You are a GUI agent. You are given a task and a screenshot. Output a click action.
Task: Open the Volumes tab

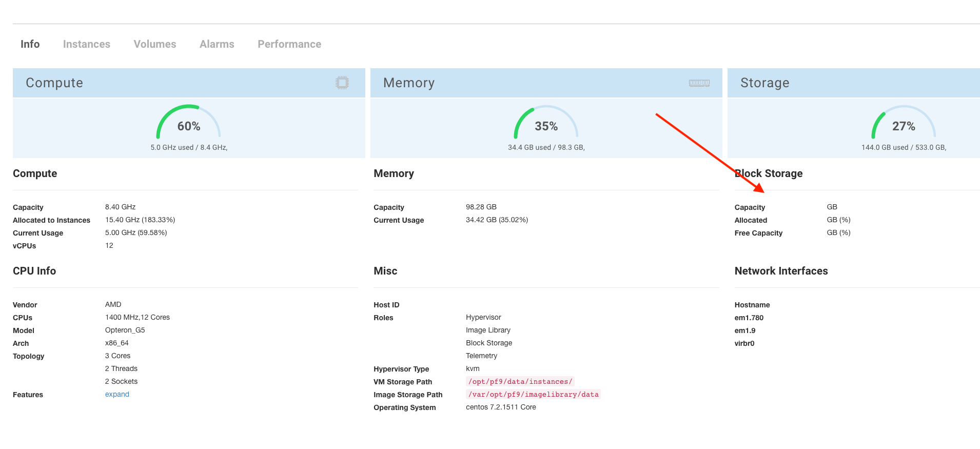coord(155,44)
